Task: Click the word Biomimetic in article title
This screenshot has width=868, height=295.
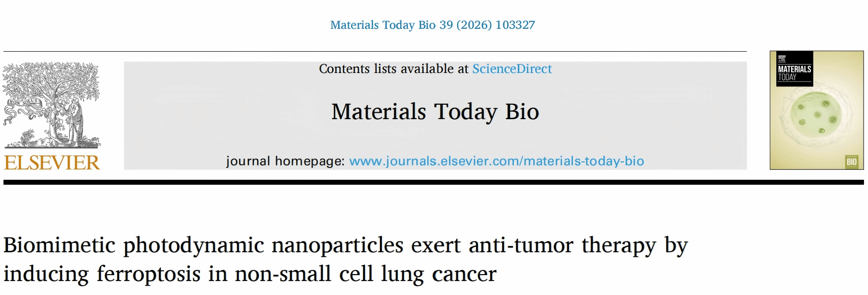Action: click(x=59, y=245)
